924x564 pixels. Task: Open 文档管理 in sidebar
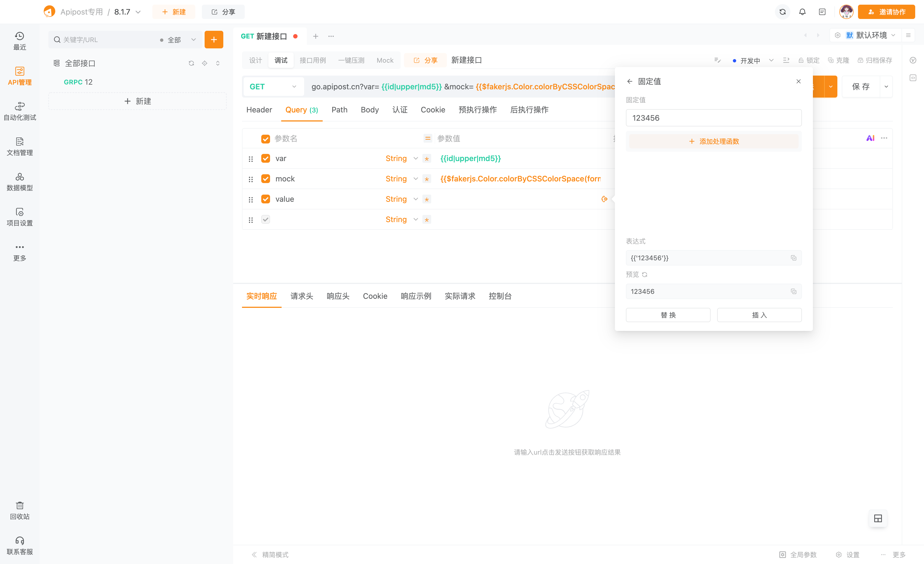(20, 146)
